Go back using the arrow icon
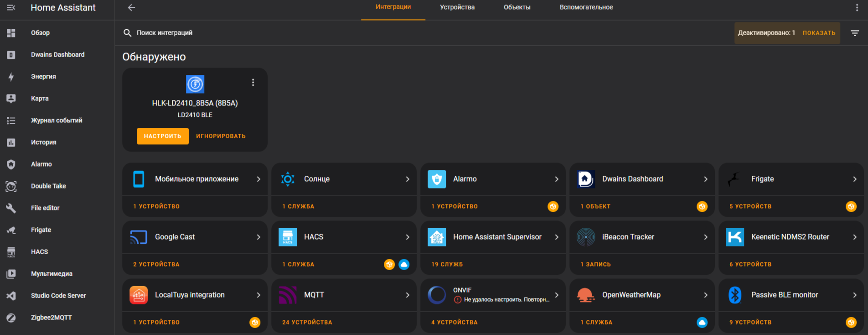 (131, 7)
